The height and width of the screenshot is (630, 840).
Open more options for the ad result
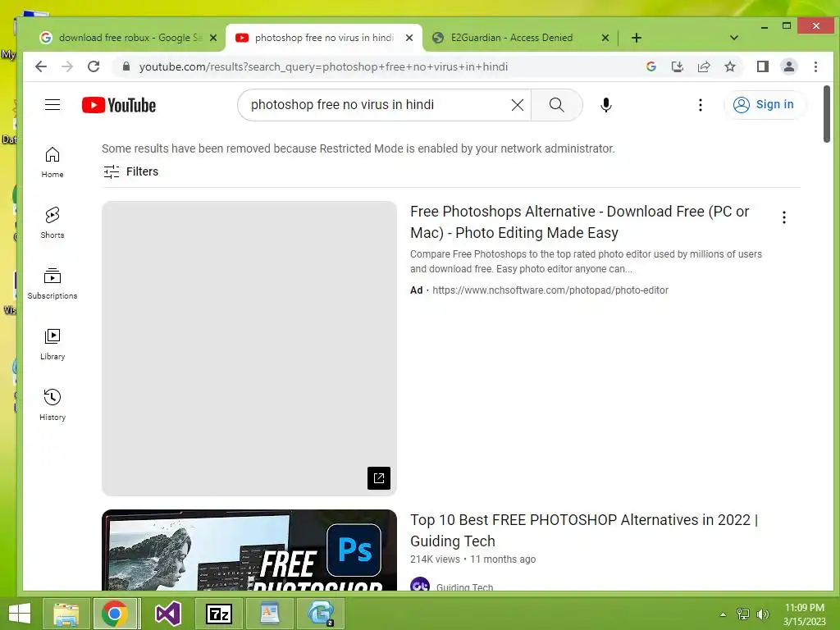click(783, 217)
